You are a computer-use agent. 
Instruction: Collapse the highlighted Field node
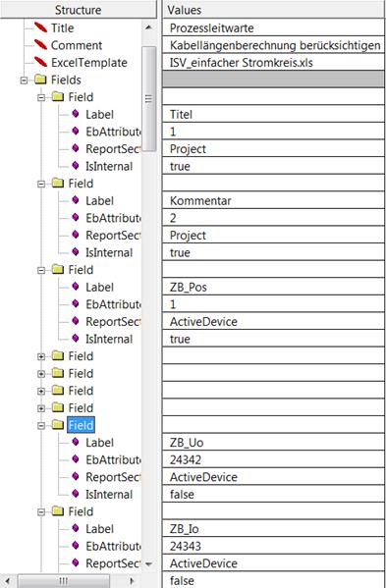coord(41,426)
